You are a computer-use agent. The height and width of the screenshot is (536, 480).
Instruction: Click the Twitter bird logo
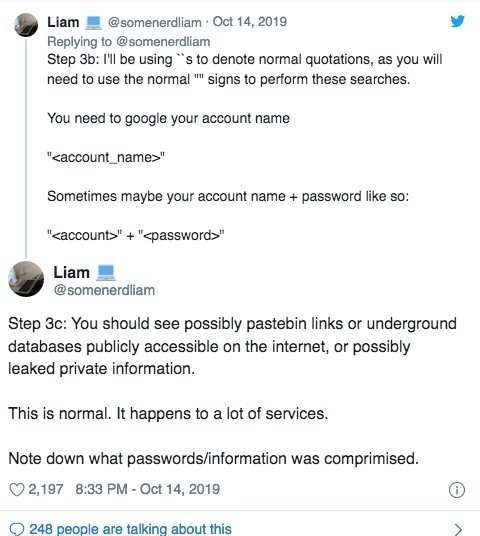[x=457, y=21]
